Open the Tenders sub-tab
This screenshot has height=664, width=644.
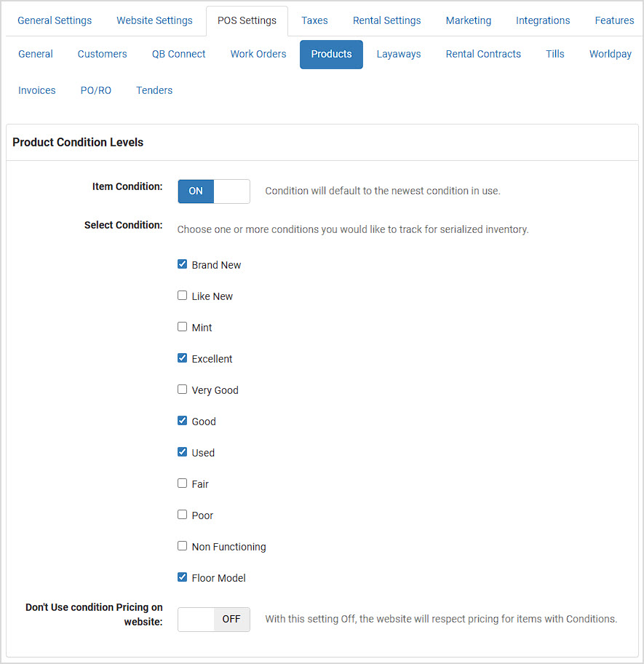pos(154,90)
